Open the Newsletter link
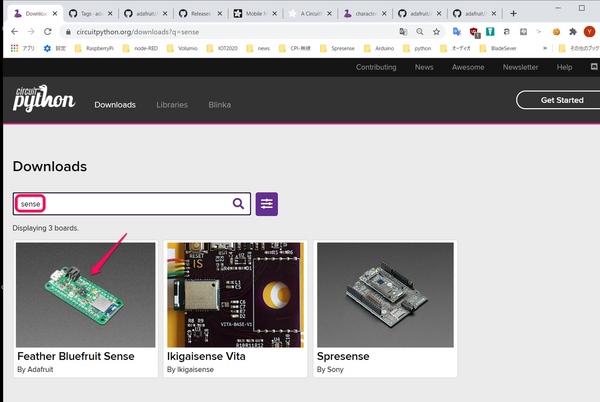This screenshot has width=600, height=402. tap(520, 67)
